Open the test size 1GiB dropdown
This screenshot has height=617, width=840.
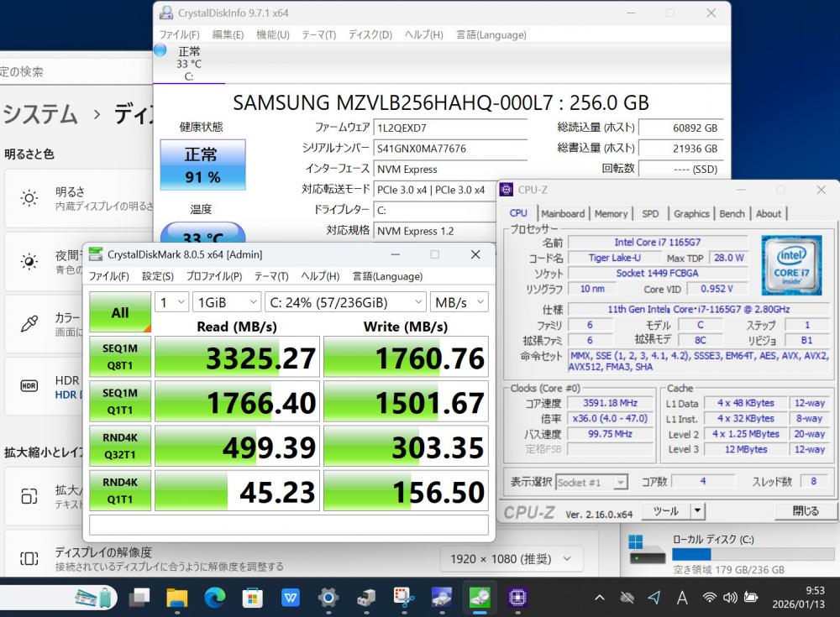tap(227, 302)
